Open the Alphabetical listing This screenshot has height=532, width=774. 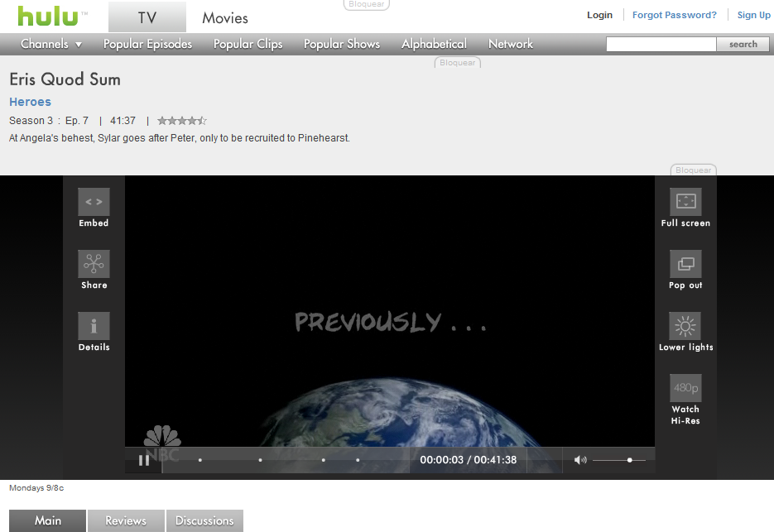(434, 44)
